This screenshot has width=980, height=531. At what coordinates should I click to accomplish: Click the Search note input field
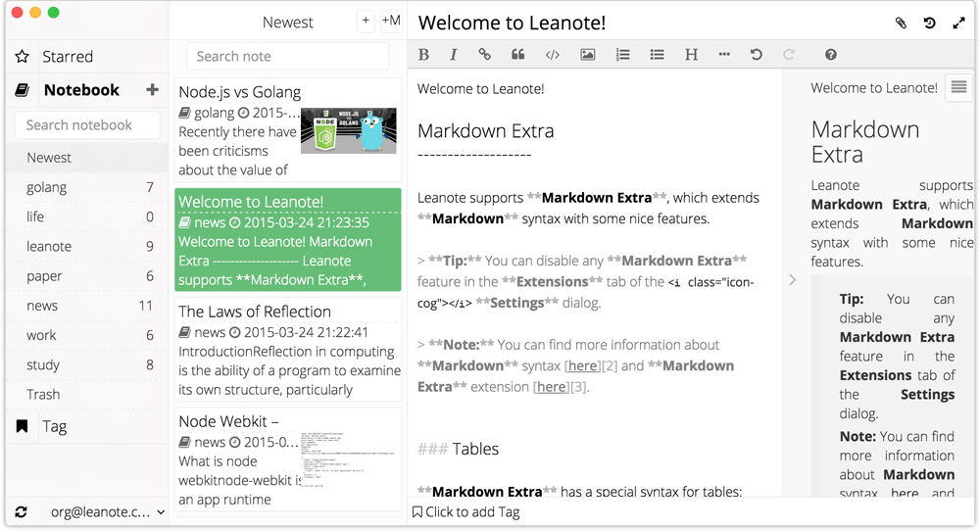(273, 57)
